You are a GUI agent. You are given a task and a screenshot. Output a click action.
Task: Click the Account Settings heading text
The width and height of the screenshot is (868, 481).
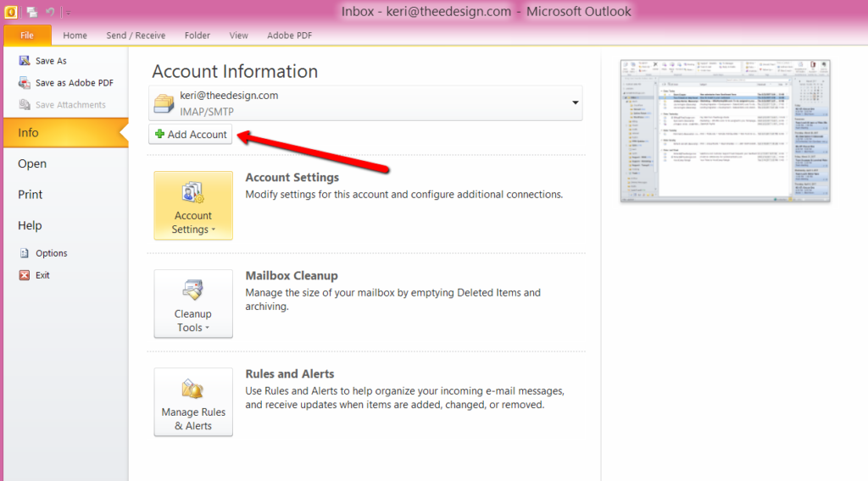point(292,178)
